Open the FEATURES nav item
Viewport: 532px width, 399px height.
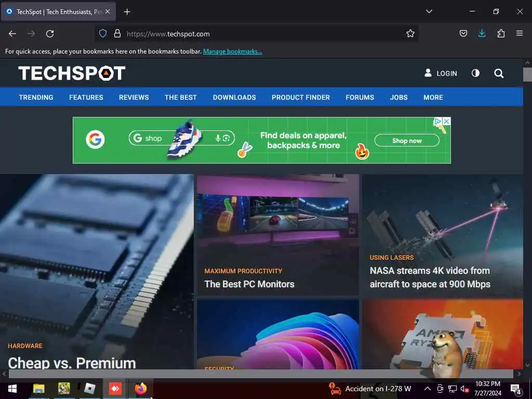86,97
